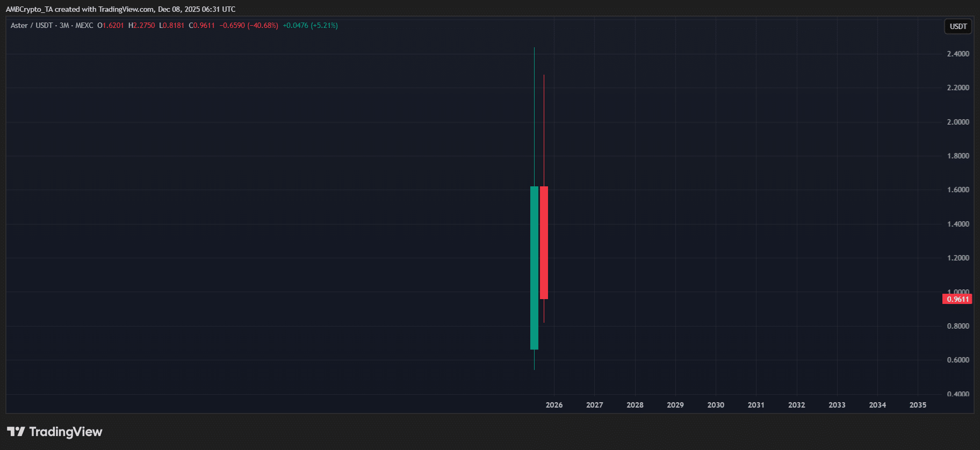
Task: Click the TradingView logo icon
Action: point(16,432)
